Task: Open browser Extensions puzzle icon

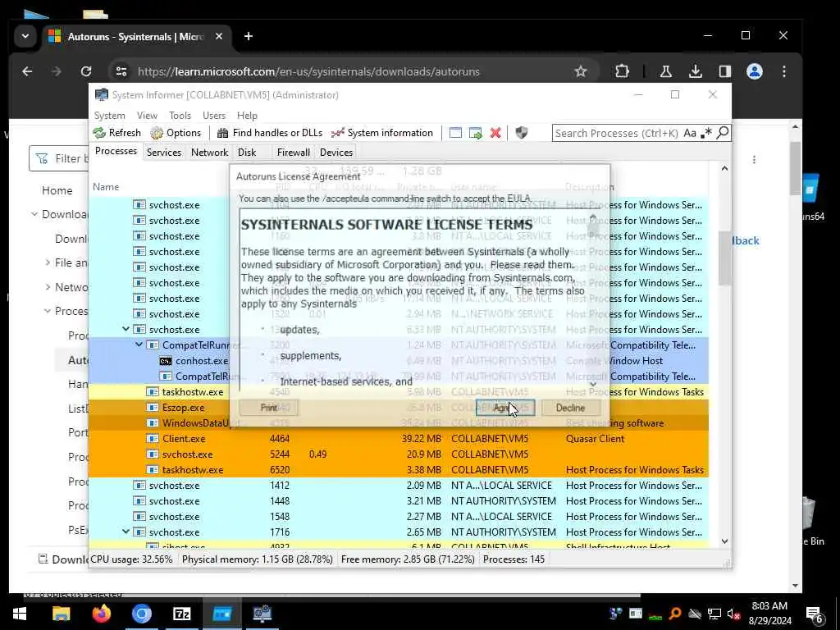Action: click(622, 71)
